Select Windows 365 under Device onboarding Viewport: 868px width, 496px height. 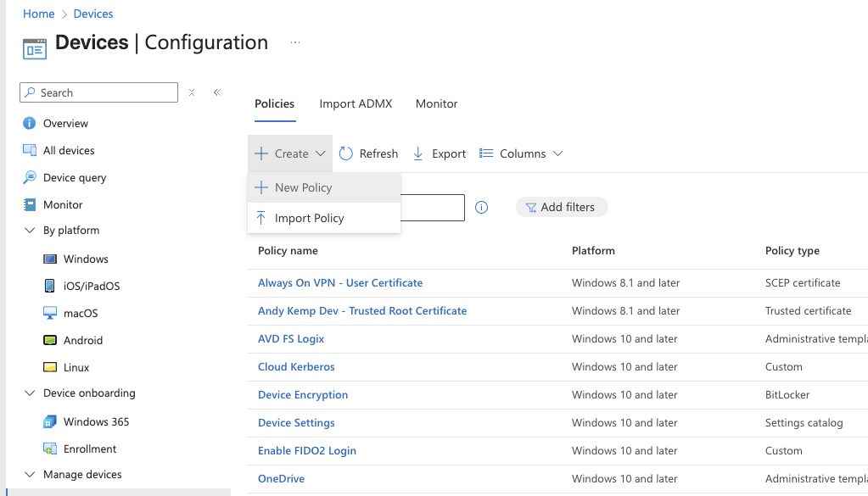[x=96, y=422]
